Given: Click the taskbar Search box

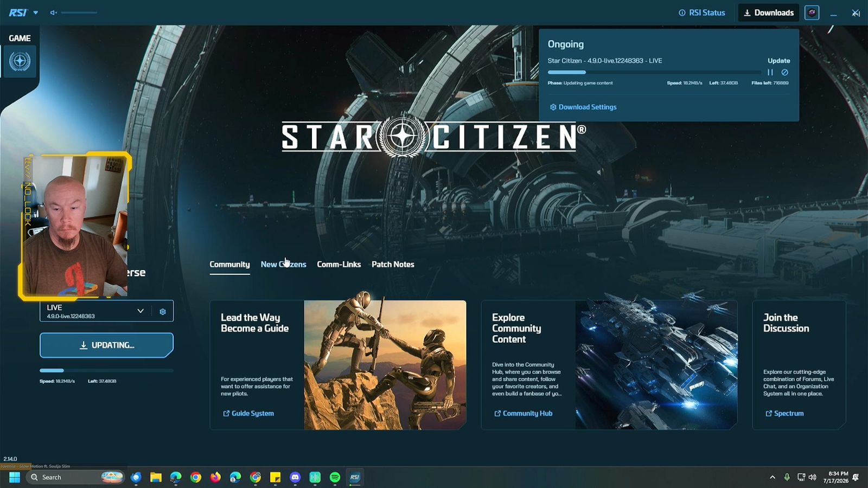Looking at the screenshot, I should pyautogui.click(x=75, y=477).
